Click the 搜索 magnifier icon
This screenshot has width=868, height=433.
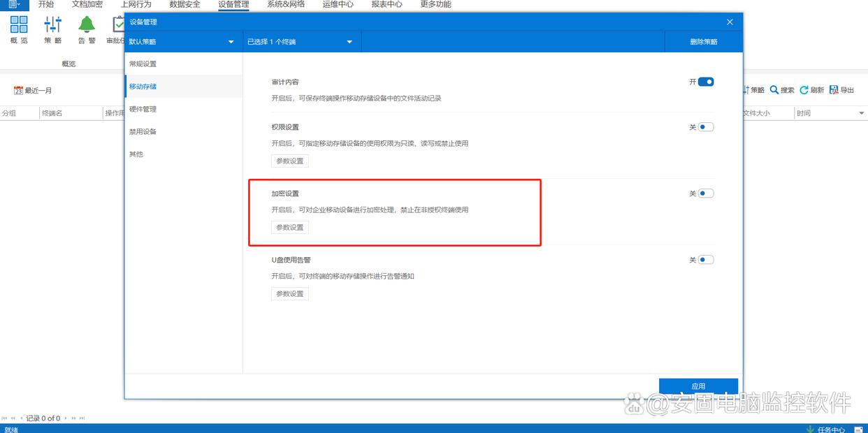(x=774, y=90)
